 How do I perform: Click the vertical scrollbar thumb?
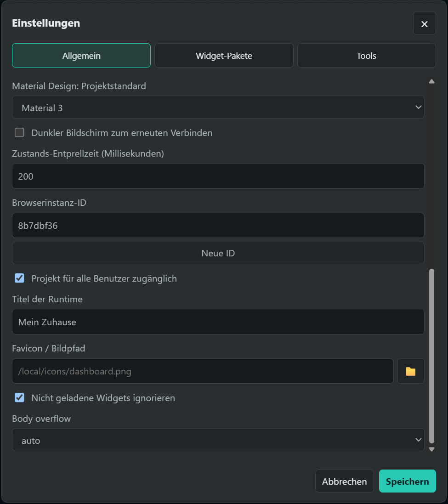431,356
